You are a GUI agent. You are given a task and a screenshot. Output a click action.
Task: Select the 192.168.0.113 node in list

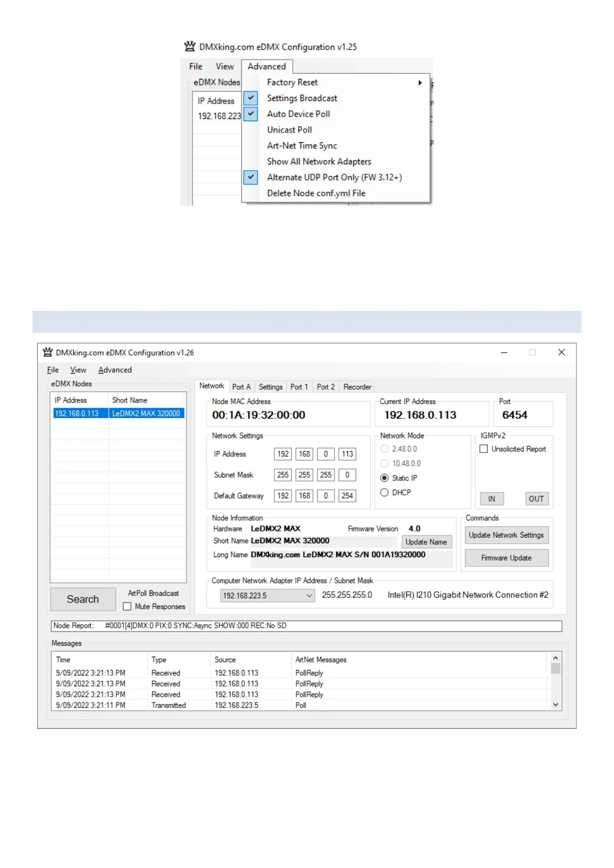tap(77, 413)
